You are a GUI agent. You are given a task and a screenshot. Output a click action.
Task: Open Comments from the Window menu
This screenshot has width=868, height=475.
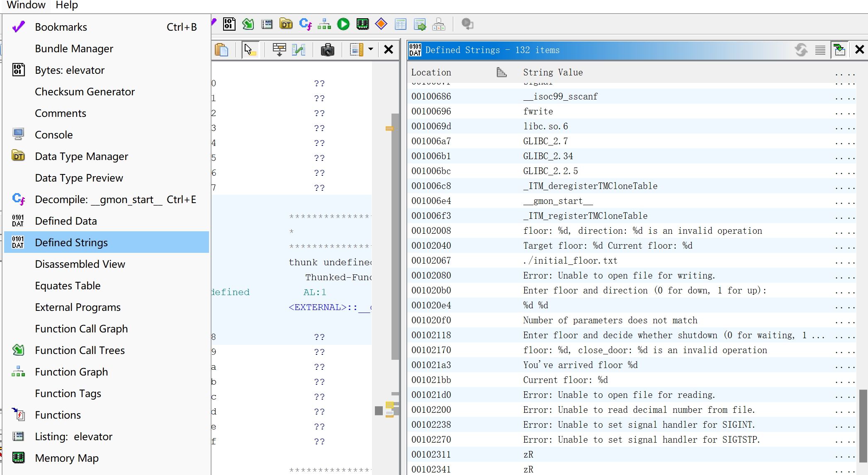click(106, 113)
